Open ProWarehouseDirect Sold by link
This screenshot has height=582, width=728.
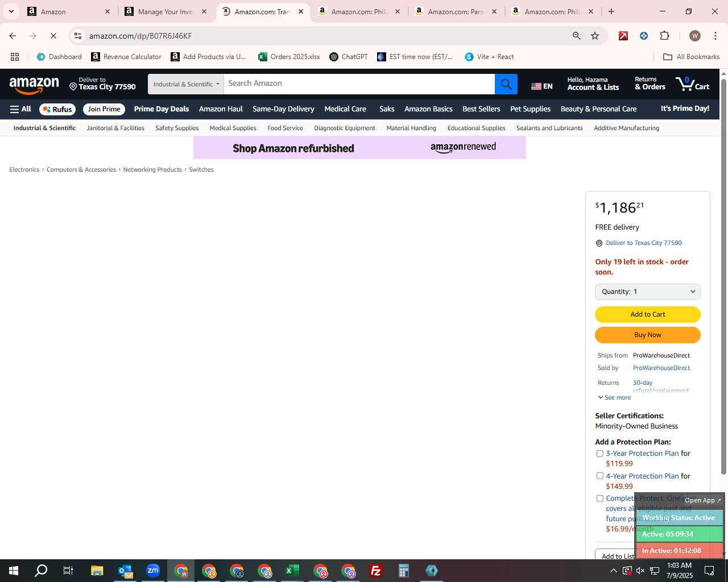(661, 368)
